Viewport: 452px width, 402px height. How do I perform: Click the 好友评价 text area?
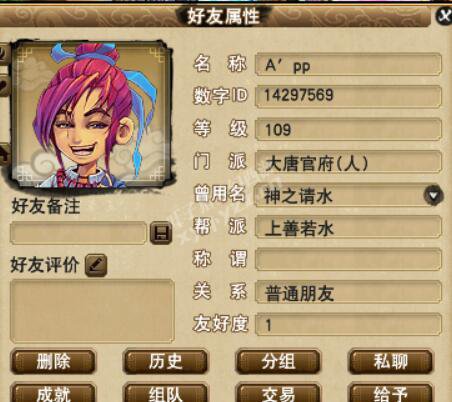click(92, 311)
